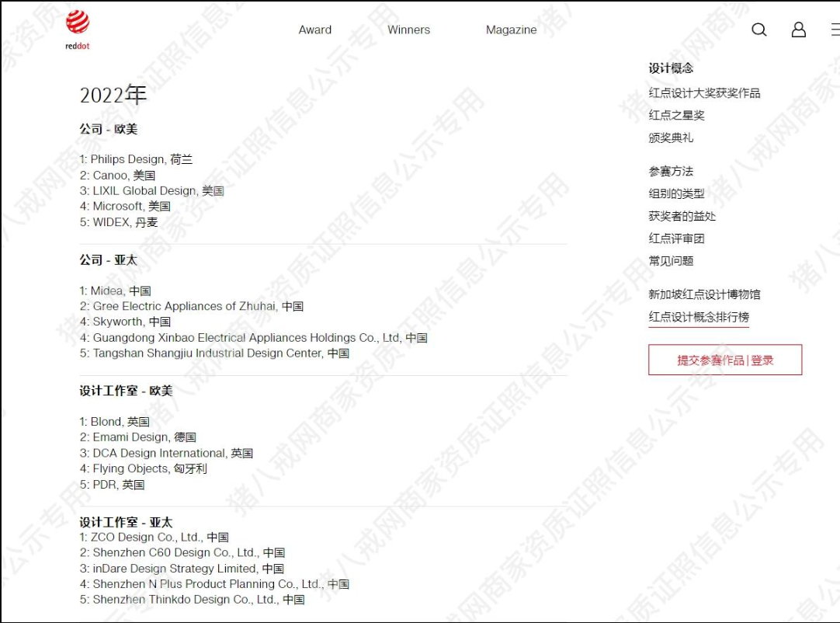Select the Canoo row
Viewport: 840px width, 623px height.
click(117, 176)
